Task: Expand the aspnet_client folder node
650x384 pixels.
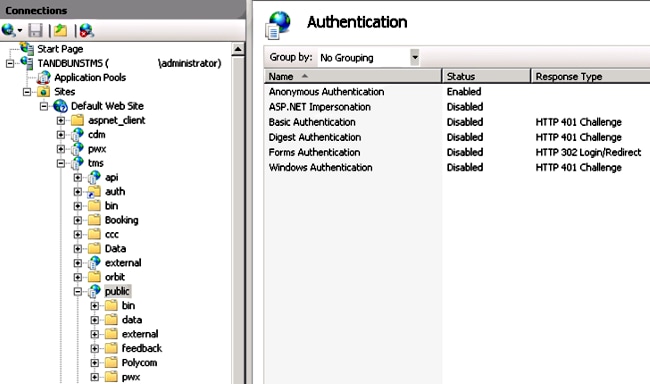Action: [61, 121]
